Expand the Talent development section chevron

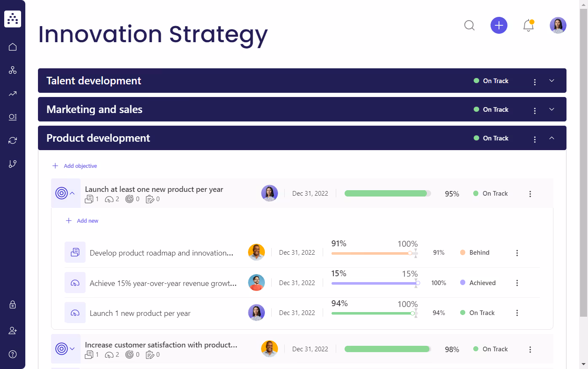point(552,81)
